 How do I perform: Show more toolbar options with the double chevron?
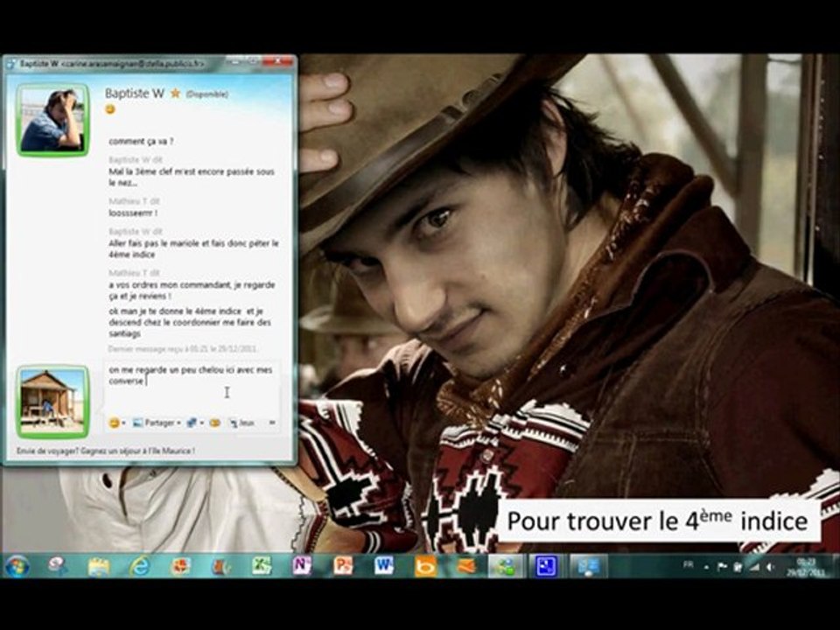tap(272, 423)
